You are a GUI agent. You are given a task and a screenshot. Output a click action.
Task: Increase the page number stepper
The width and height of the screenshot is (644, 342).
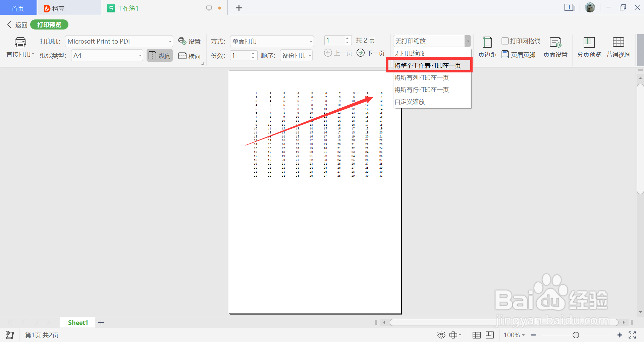tap(347, 38)
